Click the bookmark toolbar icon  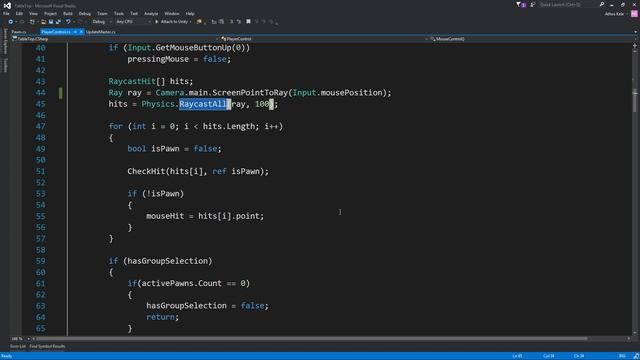tap(248, 22)
